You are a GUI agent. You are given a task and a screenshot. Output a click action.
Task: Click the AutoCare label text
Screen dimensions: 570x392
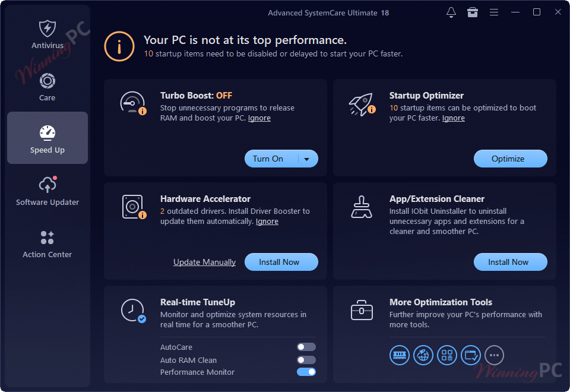[x=176, y=347]
